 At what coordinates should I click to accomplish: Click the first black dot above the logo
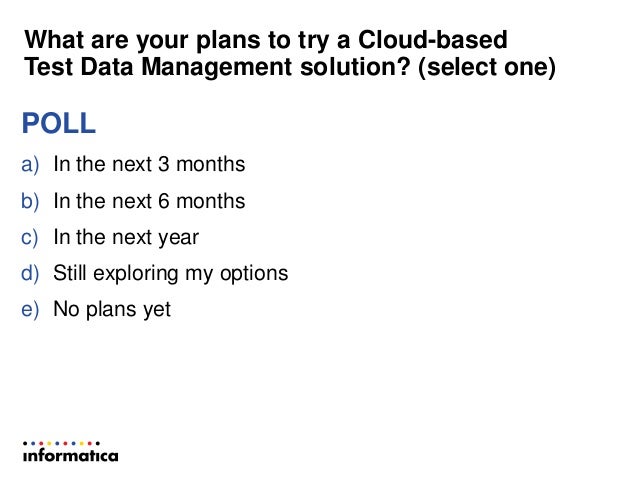(x=25, y=443)
